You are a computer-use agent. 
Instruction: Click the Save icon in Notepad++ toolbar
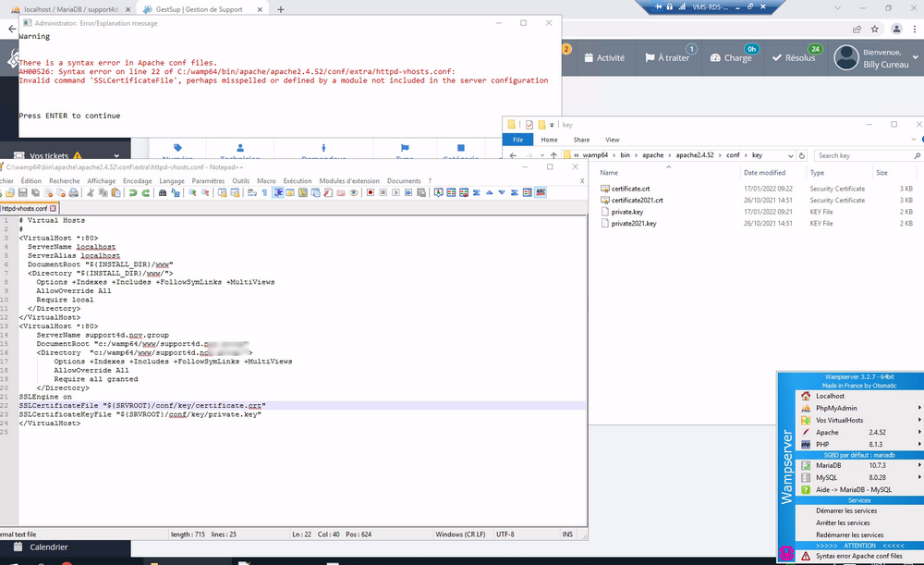(22, 192)
